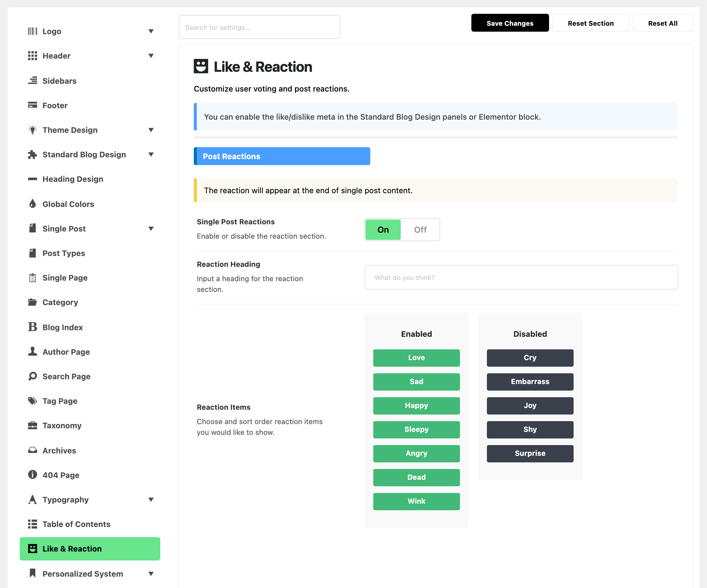Expand the Logo menu arrow
Image resolution: width=707 pixels, height=588 pixels.
(151, 31)
